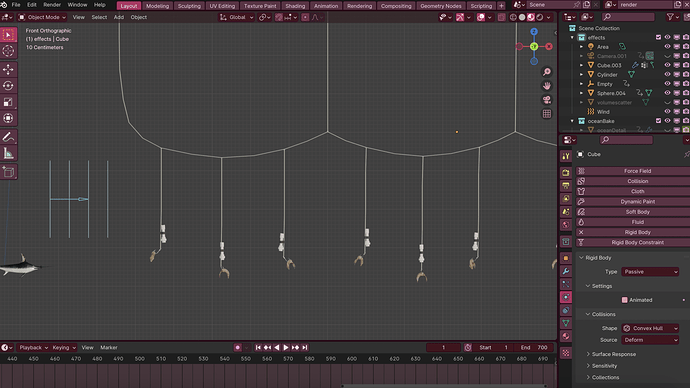
Task: Open the Object properties tab
Action: tap(566, 258)
